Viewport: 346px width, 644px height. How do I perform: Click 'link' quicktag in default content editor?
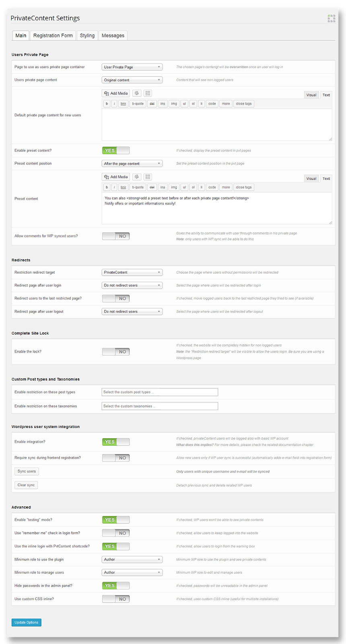[124, 104]
